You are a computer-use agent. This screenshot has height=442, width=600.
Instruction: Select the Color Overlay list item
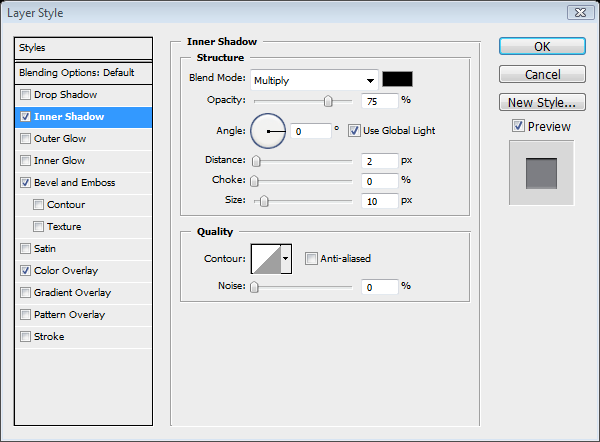[x=66, y=271]
